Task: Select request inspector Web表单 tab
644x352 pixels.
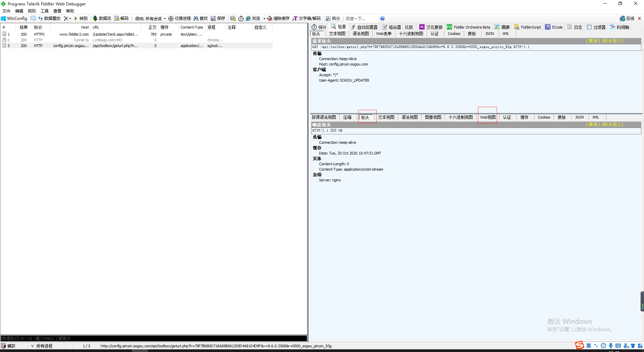Action: coord(384,34)
